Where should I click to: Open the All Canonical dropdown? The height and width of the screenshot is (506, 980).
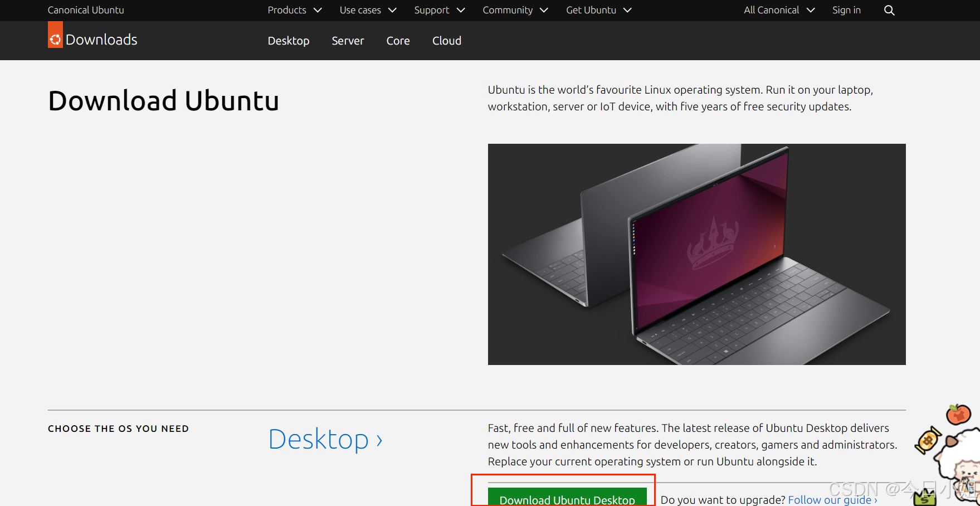[x=779, y=10]
